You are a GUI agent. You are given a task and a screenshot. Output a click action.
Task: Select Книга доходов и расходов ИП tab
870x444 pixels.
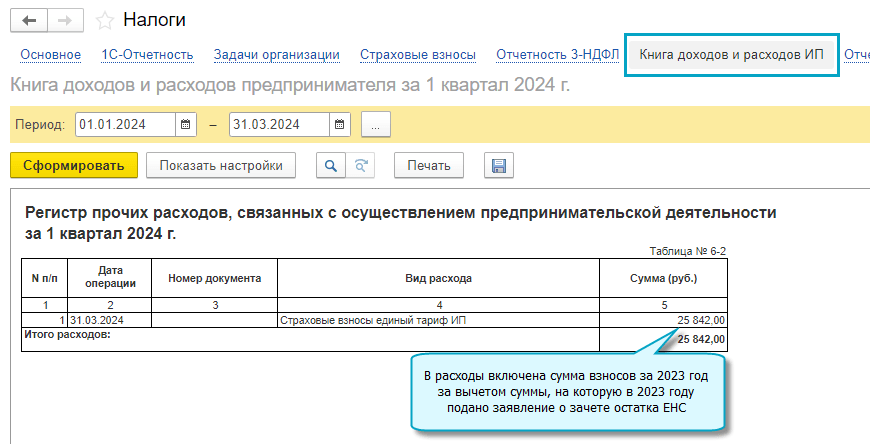731,55
